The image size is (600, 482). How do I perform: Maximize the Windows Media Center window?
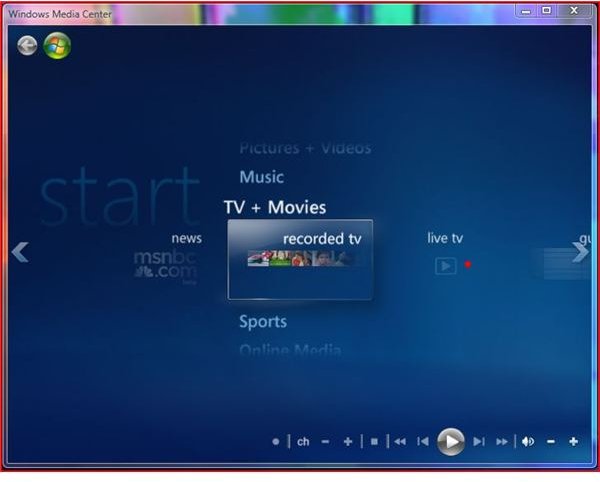click(546, 11)
